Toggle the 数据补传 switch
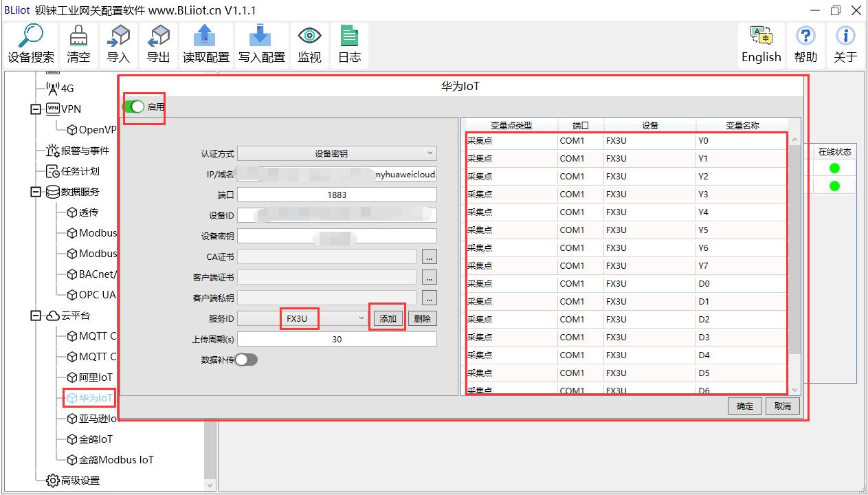Screen dimensions: 868x495 246,360
